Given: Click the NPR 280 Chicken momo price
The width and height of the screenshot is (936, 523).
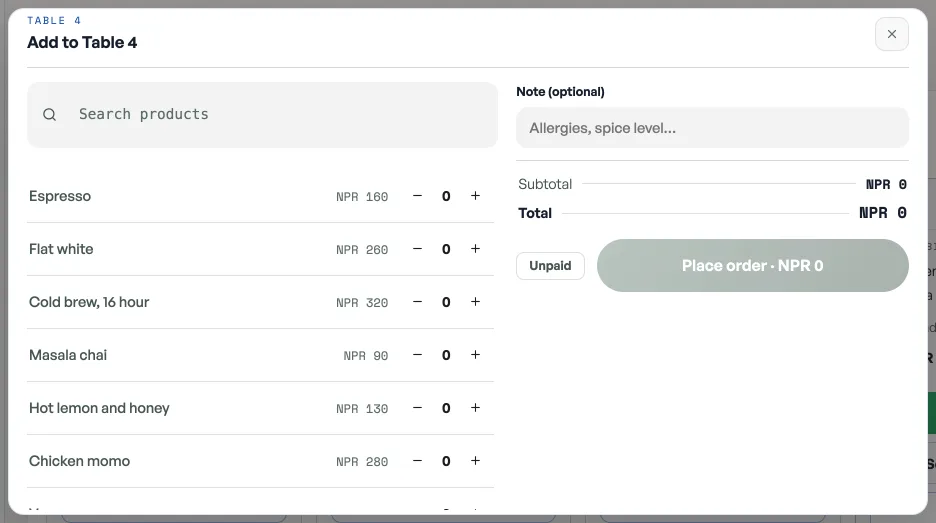Looking at the screenshot, I should [x=362, y=462].
